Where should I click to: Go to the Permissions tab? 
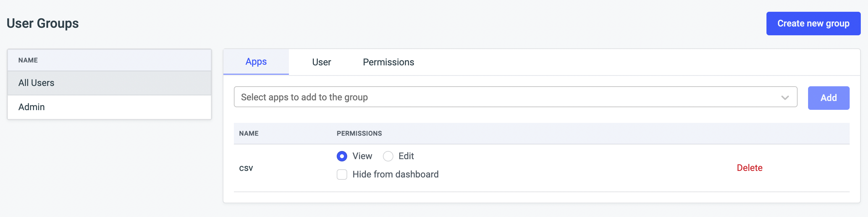(388, 62)
